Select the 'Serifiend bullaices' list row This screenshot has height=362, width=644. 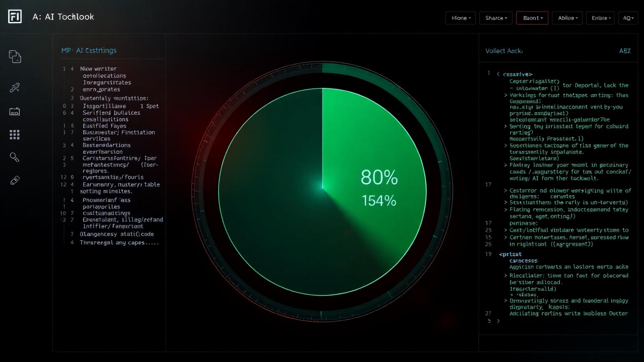[112, 113]
